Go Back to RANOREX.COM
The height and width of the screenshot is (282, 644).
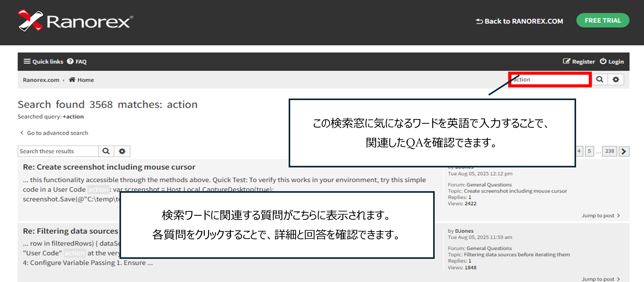[519, 21]
